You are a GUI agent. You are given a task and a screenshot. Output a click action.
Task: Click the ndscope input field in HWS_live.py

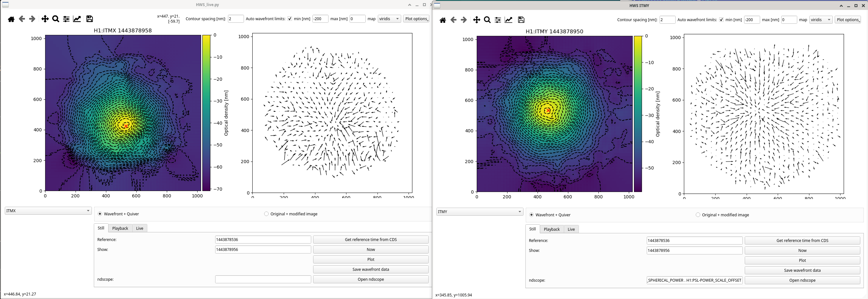point(263,279)
